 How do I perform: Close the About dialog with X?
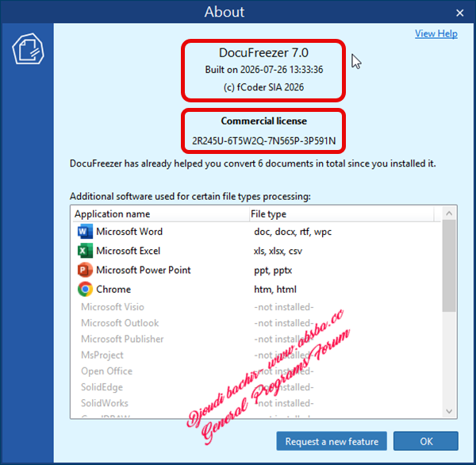459,13
